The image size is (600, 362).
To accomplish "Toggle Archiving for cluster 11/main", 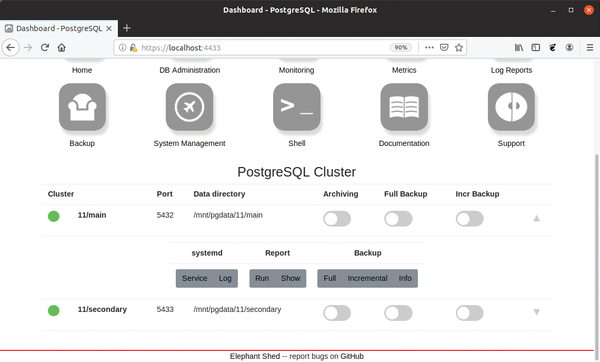I will click(x=337, y=219).
